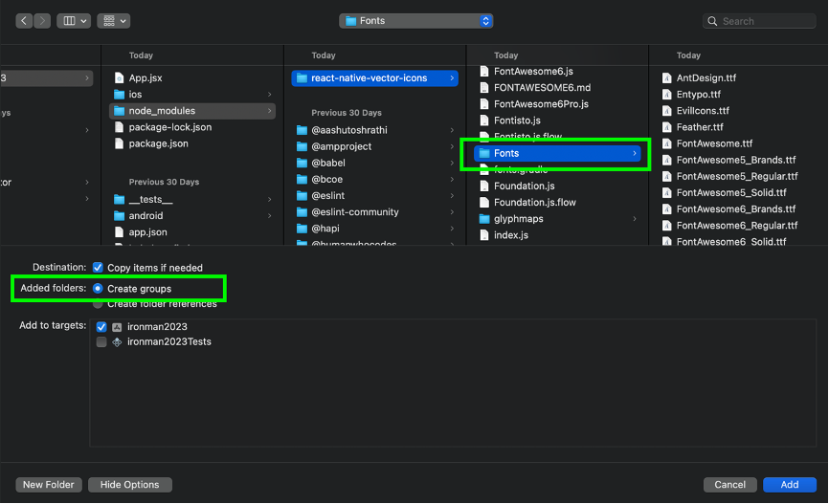Choose the Create groups radio option
Image resolution: width=829 pixels, height=504 pixels.
point(98,289)
